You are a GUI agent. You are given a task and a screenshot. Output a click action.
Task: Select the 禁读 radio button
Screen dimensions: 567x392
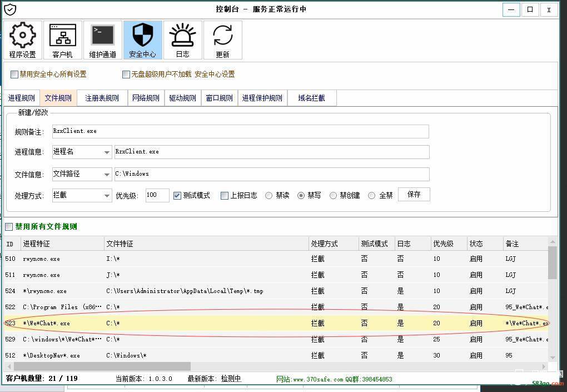[269, 196]
